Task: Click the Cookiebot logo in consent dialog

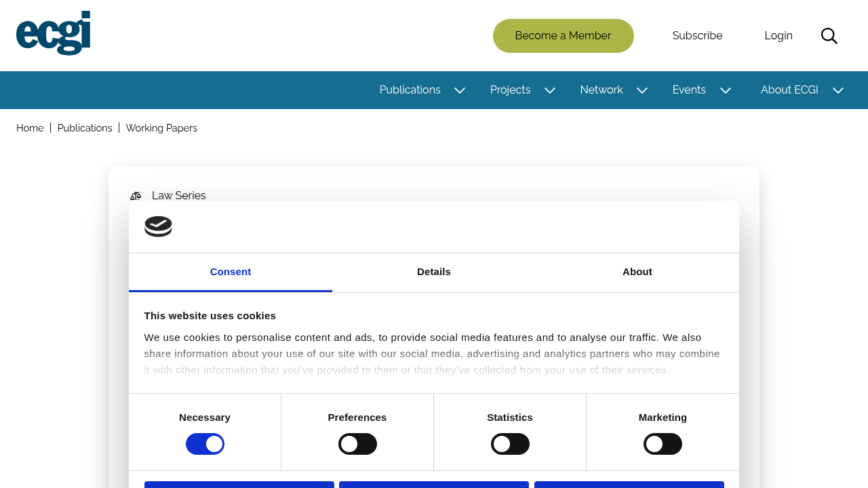Action: (x=158, y=226)
